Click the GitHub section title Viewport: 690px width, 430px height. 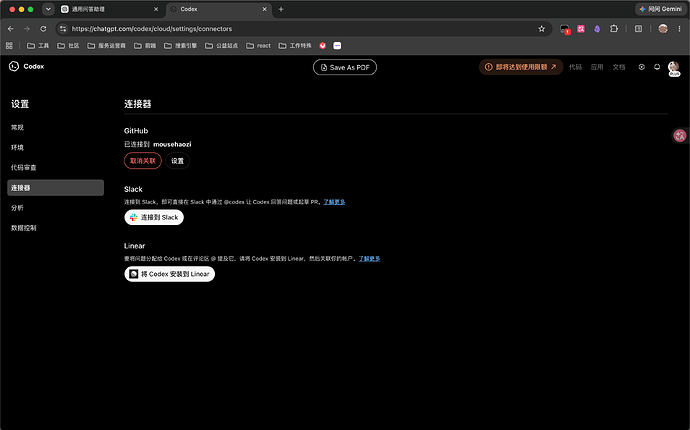tap(136, 131)
